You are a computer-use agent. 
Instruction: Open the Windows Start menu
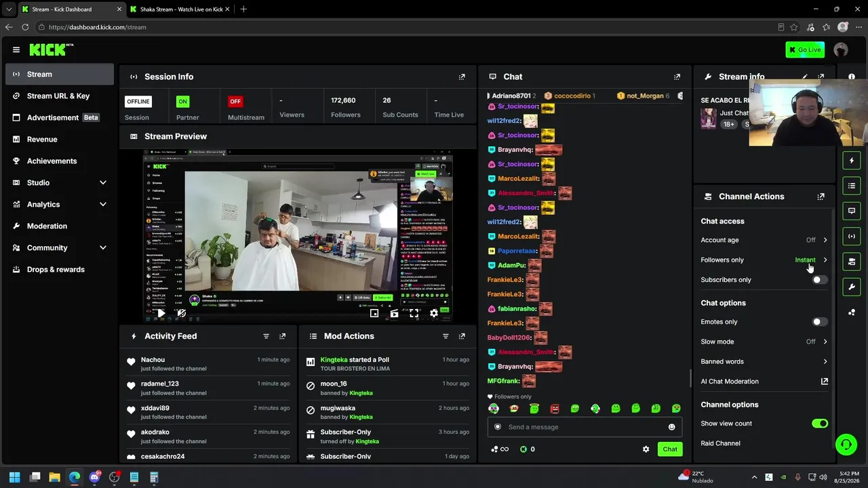coord(15,477)
